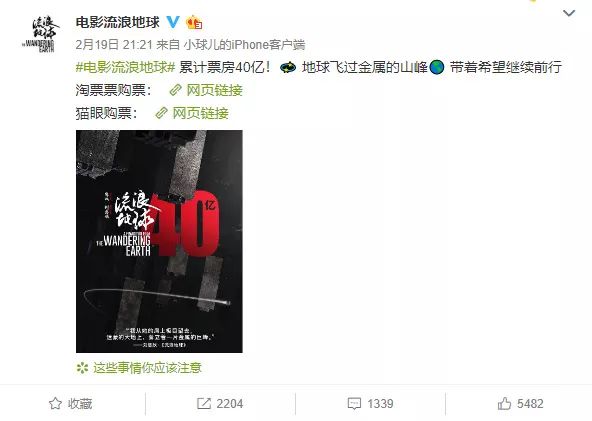Open the 2月19日 21:21 timestamp link
The width and height of the screenshot is (592, 421).
pos(114,45)
